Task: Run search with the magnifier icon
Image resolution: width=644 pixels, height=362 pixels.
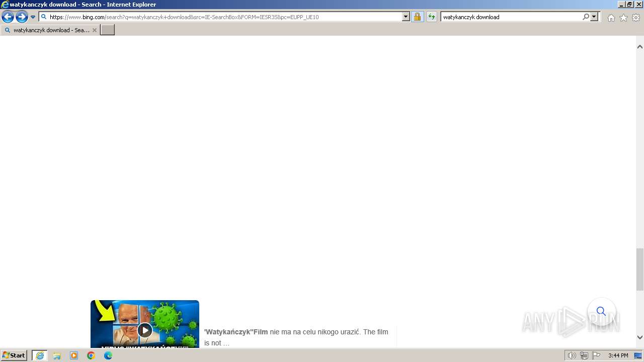Action: (x=586, y=17)
